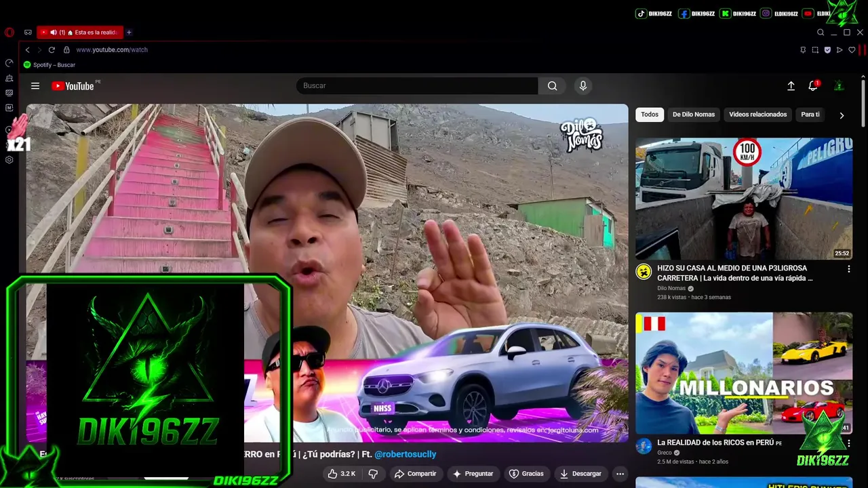
Task: Open the Opera main menu icon
Action: coord(9,32)
